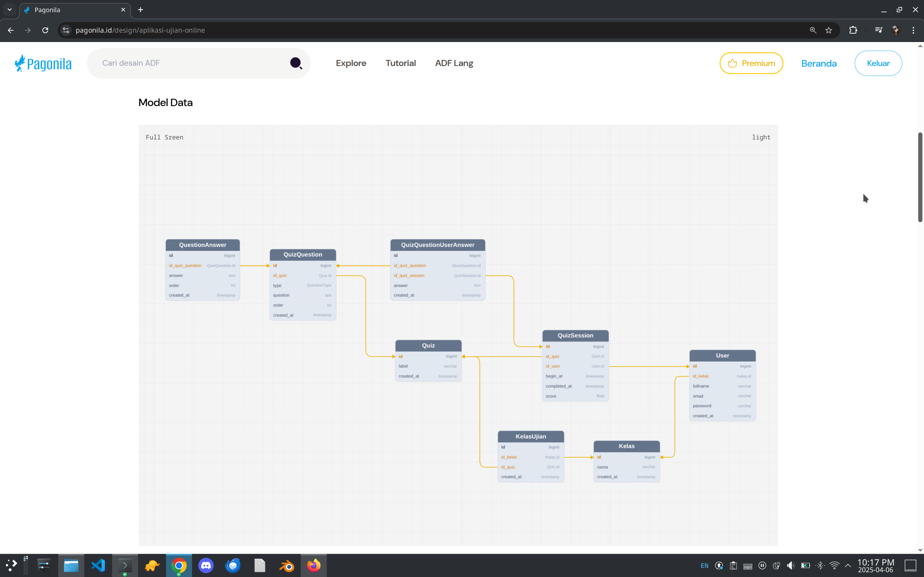Open Discord from the taskbar

click(206, 565)
